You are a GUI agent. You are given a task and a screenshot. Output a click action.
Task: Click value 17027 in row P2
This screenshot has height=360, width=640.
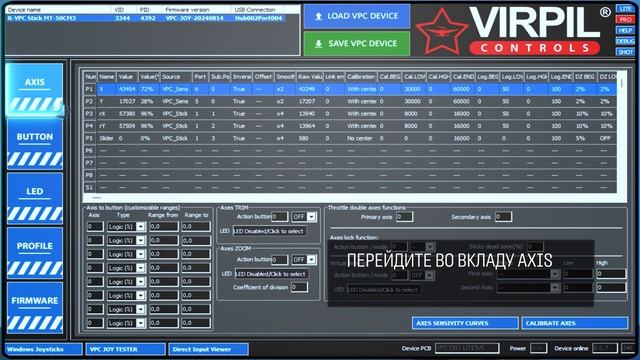pos(127,101)
